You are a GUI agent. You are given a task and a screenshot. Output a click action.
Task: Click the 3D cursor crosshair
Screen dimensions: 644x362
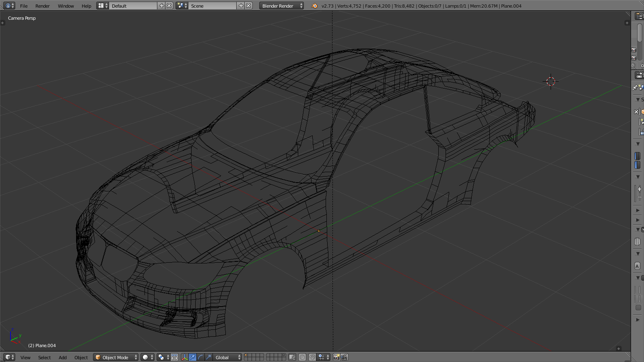[551, 81]
